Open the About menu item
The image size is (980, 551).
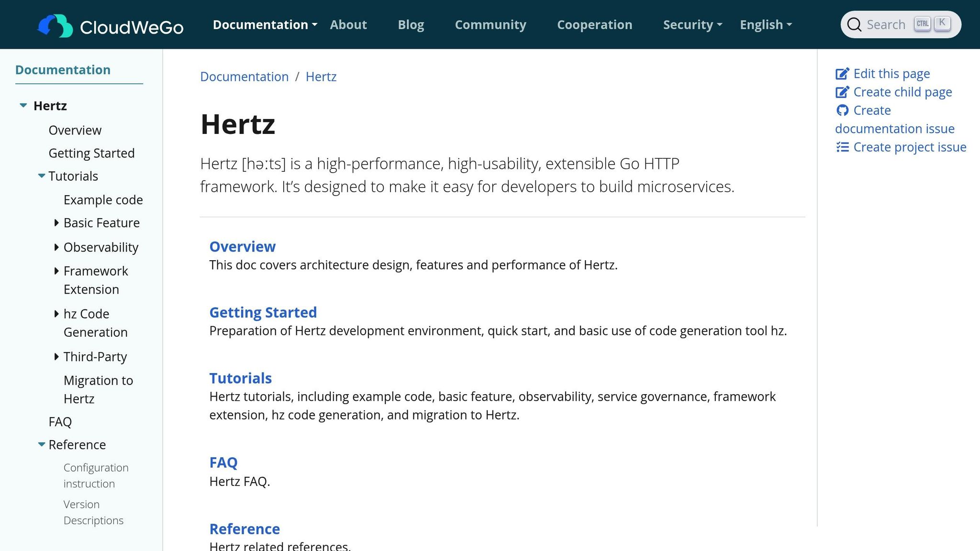pos(348,24)
